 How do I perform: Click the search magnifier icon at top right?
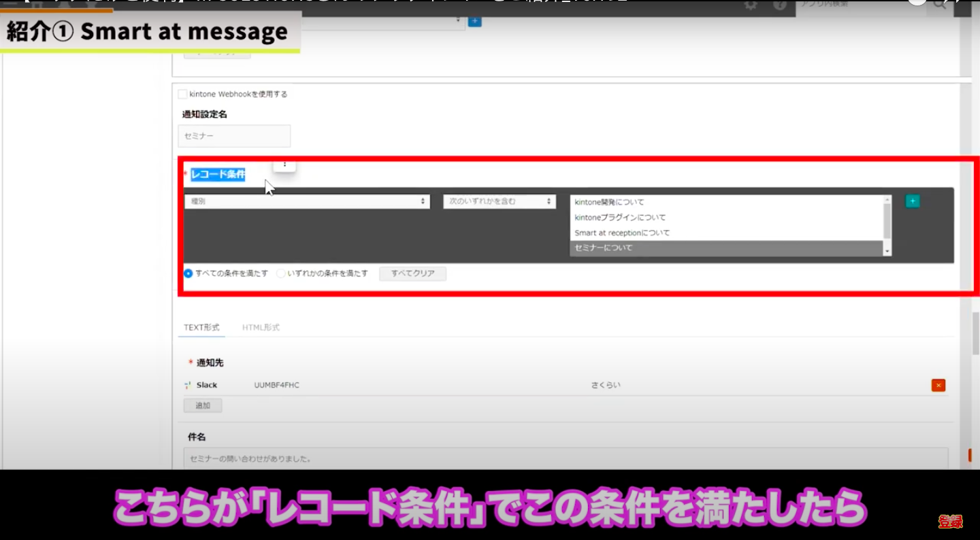pos(940,5)
